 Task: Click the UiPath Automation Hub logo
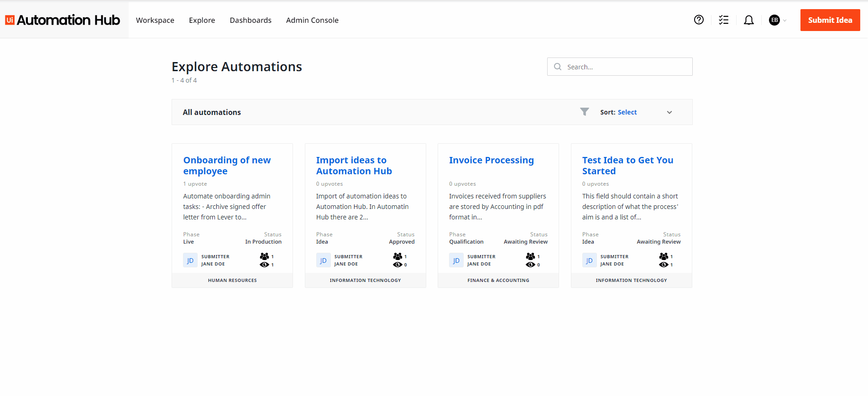(x=63, y=20)
